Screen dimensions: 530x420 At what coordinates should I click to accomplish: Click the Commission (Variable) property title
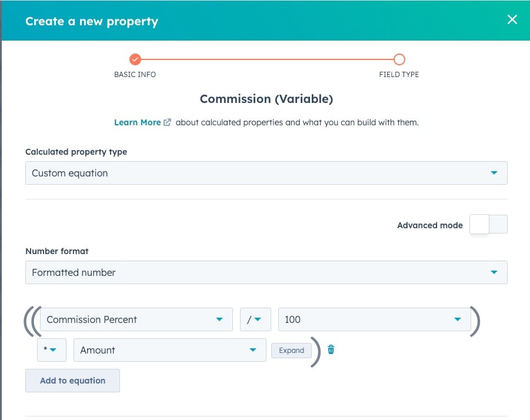pyautogui.click(x=265, y=99)
